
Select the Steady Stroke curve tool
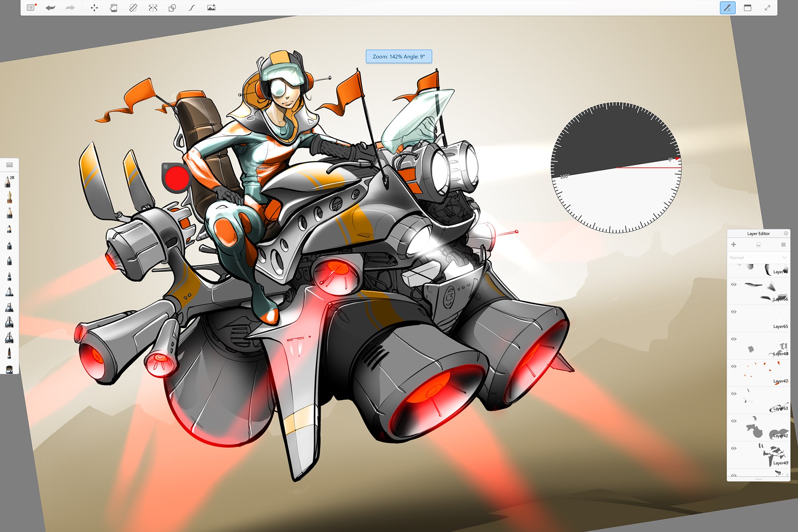(x=192, y=8)
